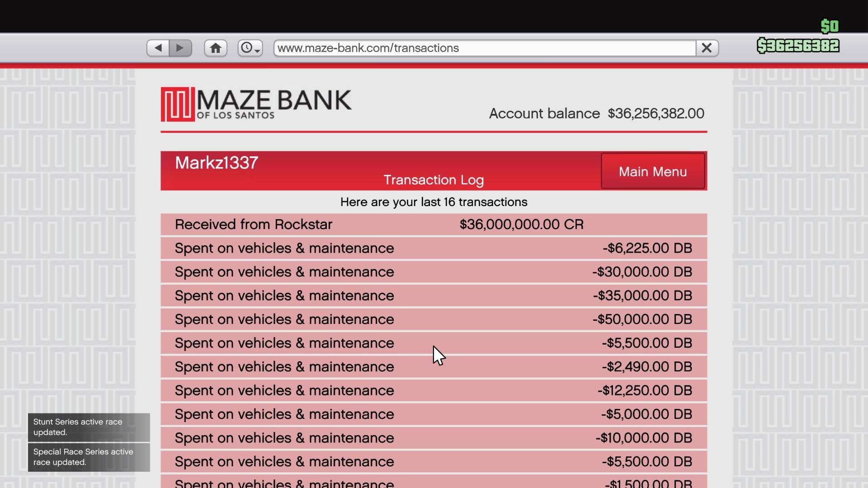Click the home page icon
Image resolution: width=868 pixels, height=488 pixels.
pos(215,47)
